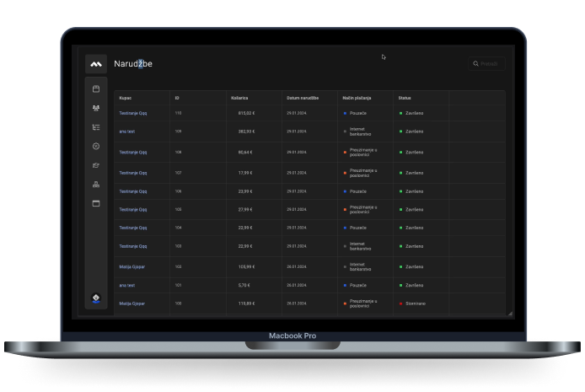Screen dimensions: 585x392
Task: Select order ID 107 cell
Action: pos(178,173)
